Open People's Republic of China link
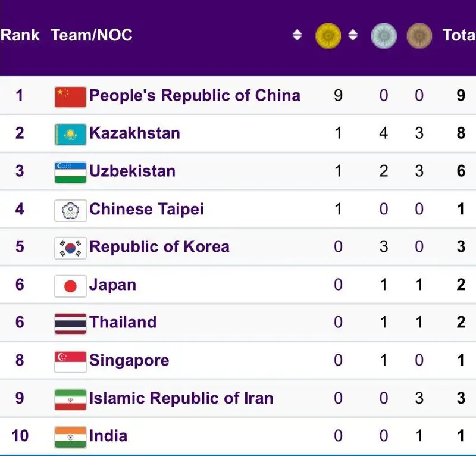The height and width of the screenshot is (456, 476). point(195,95)
